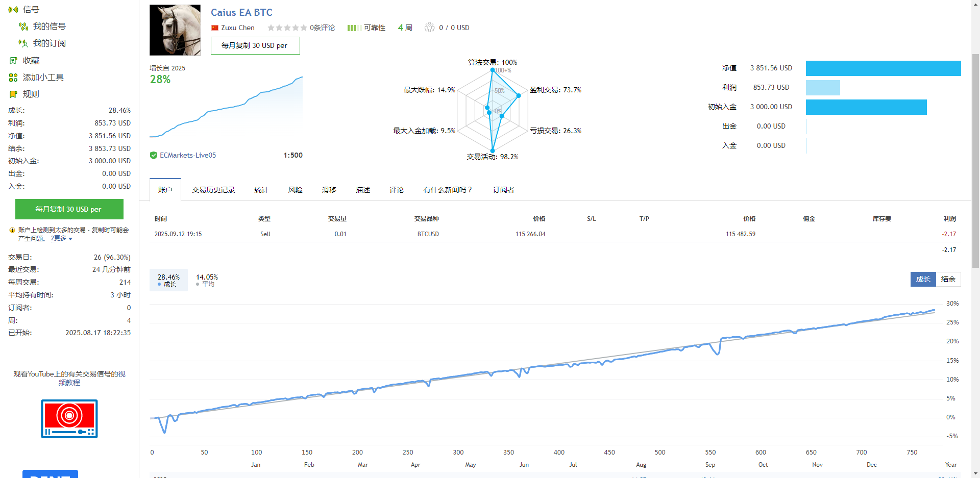Click the 115 482.59 current price cell
Screen dimensions: 980x478
[741, 234]
